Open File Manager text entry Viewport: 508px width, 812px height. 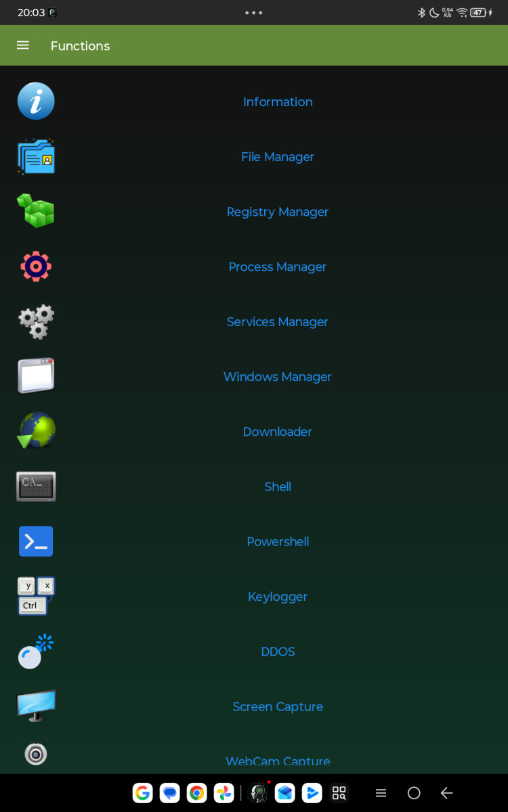278,156
